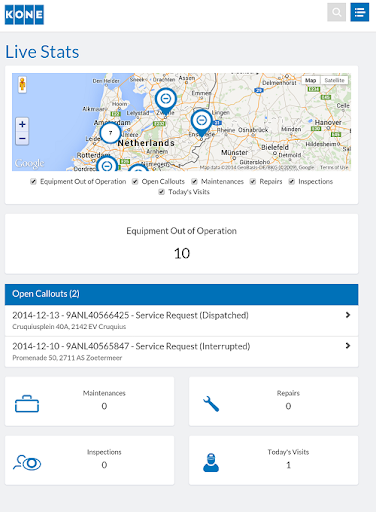Open the cluster marker showing 7

pos(110,133)
